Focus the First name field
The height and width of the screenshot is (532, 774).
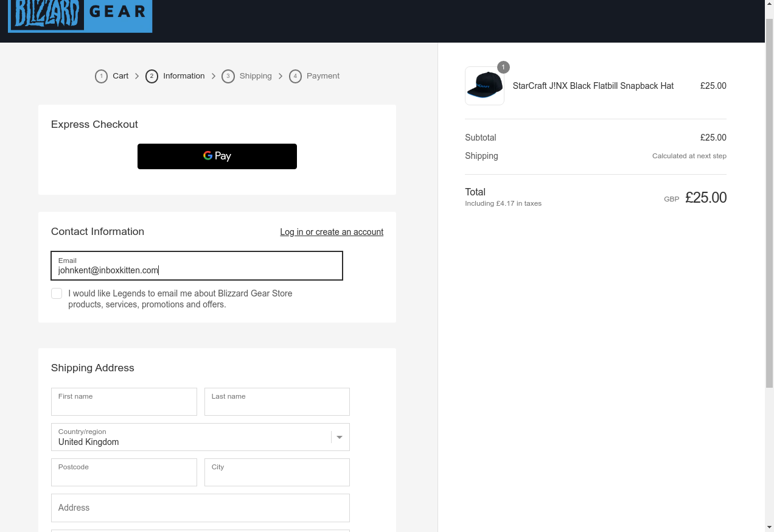click(124, 402)
